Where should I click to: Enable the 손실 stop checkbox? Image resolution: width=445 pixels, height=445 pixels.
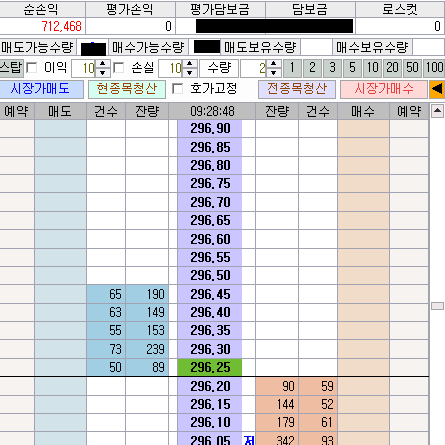tap(118, 68)
